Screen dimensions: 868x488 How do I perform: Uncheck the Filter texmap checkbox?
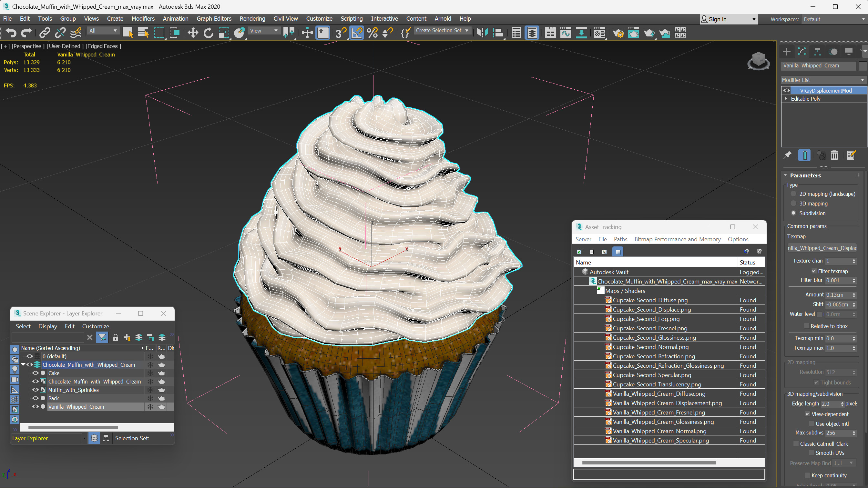click(x=814, y=271)
